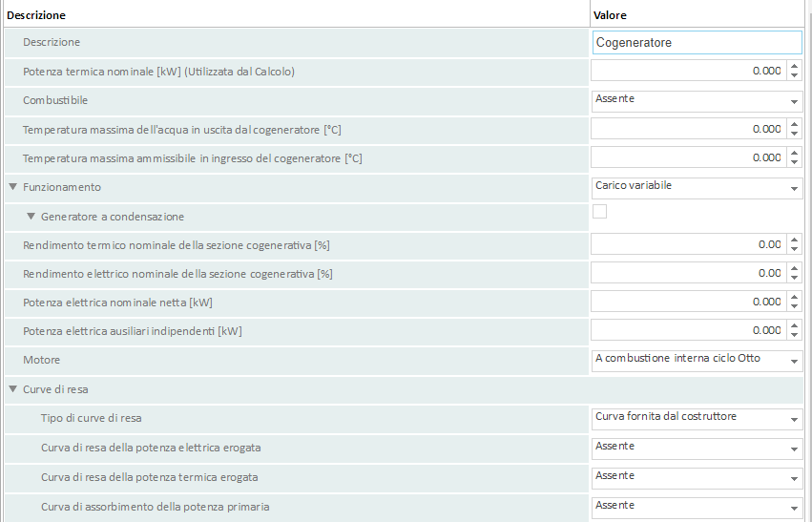The image size is (812, 522).
Task: Select the Rendimento elettrico nominale row label
Action: pos(177,274)
